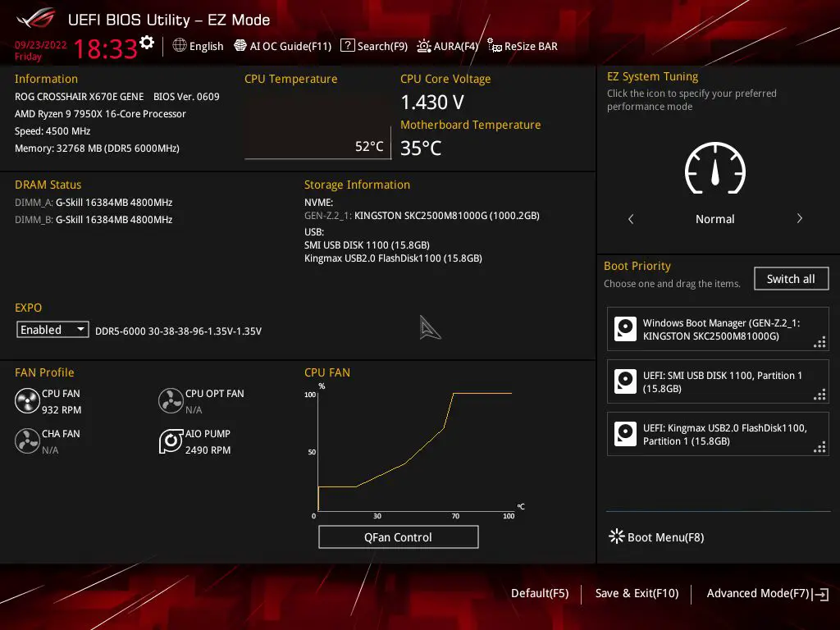The height and width of the screenshot is (630, 840).
Task: Load defaults with Default(F5)
Action: [x=540, y=593]
